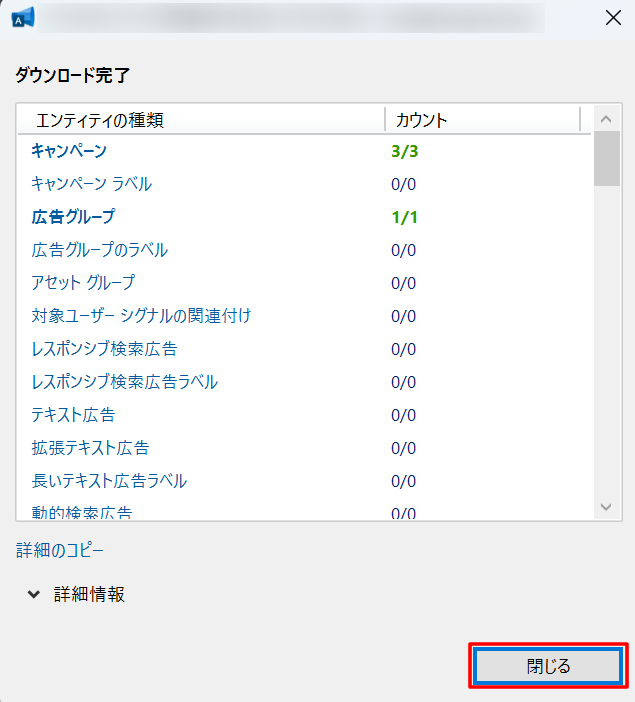Image resolution: width=635 pixels, height=702 pixels.
Task: Select the レスポンシブ検索広告ラベル row
Action: pos(124,382)
